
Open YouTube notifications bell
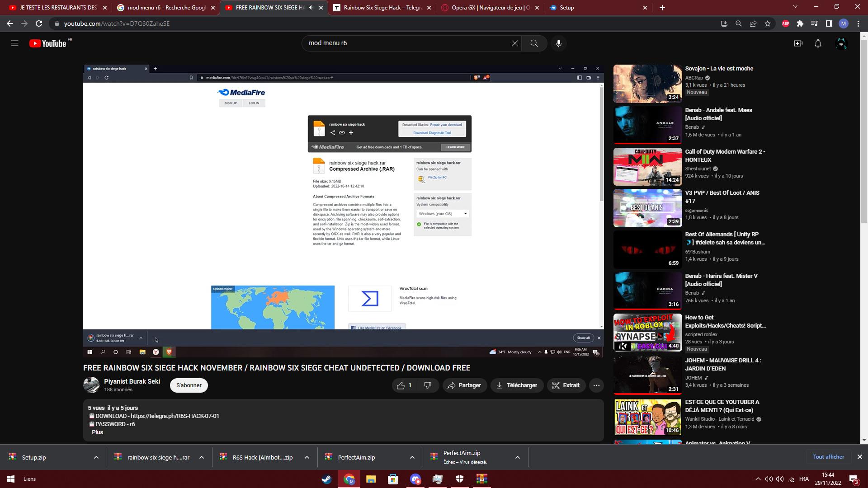(818, 43)
